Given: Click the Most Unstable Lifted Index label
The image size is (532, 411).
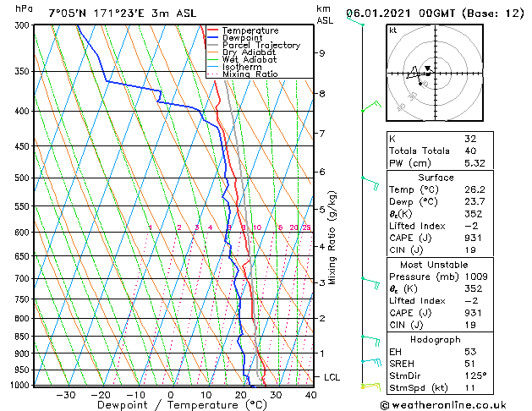Looking at the screenshot, I should [x=417, y=301].
